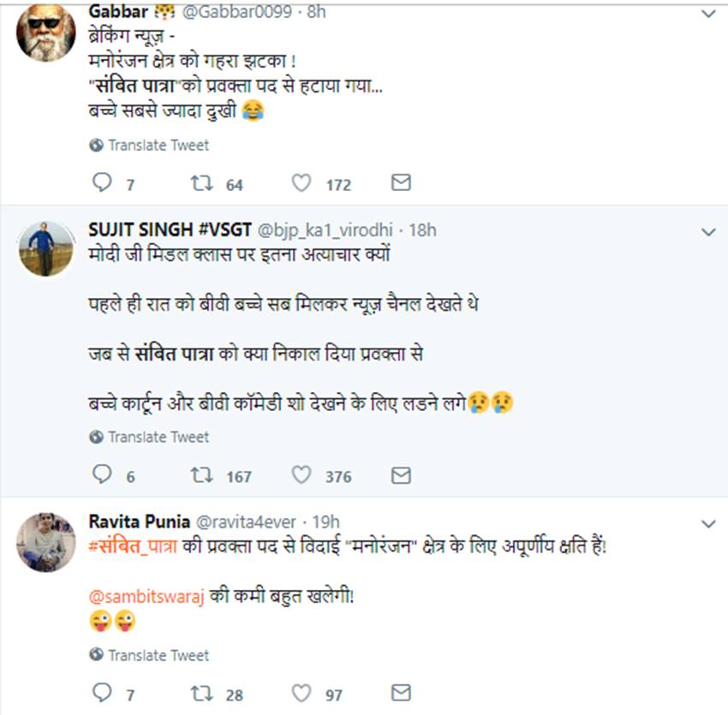Reply to Ravita Punia's tweet
The image size is (728, 715).
click(x=102, y=694)
